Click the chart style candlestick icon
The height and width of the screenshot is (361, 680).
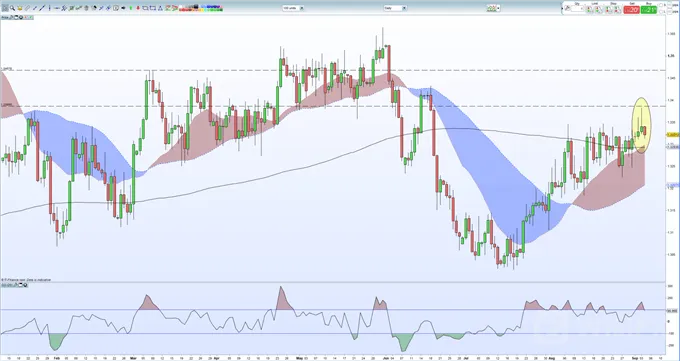pyautogui.click(x=492, y=8)
